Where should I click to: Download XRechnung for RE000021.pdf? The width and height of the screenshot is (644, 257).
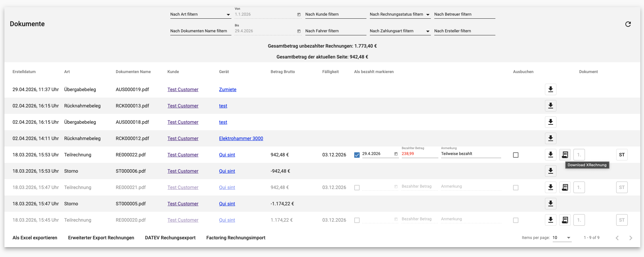[565, 187]
